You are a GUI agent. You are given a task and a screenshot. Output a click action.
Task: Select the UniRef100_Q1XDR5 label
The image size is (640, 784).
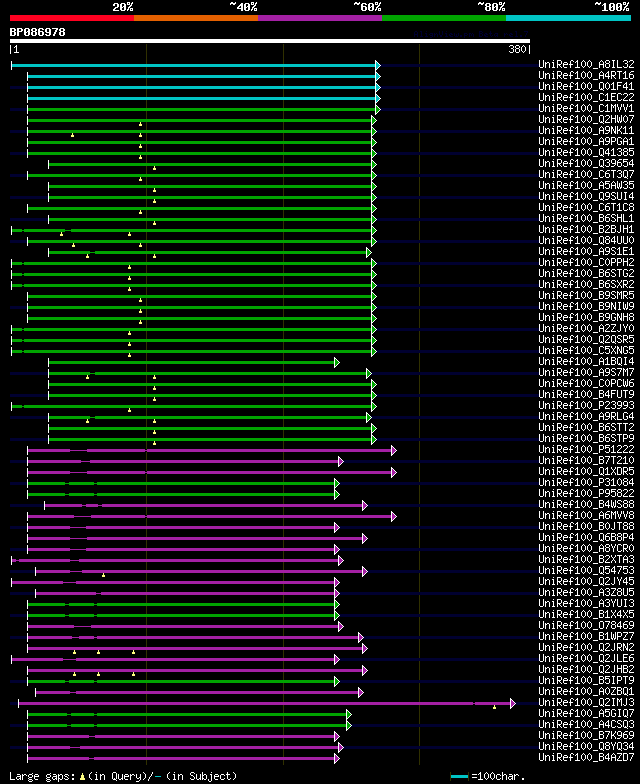(586, 472)
